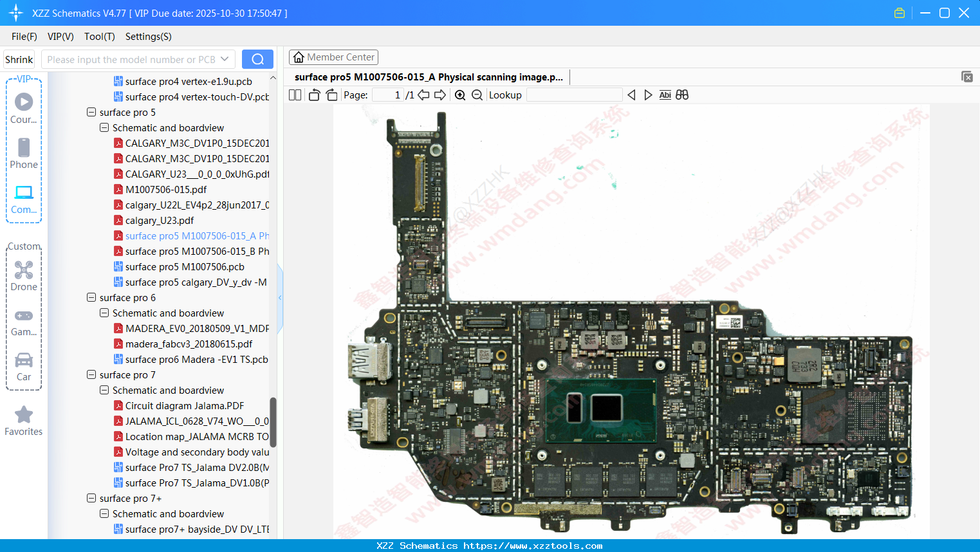Find previous lookup result
980x552 pixels.
tap(631, 95)
